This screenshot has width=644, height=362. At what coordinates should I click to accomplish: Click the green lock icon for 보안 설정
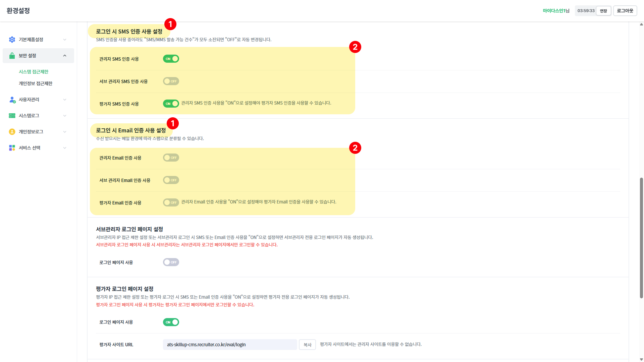point(12,56)
